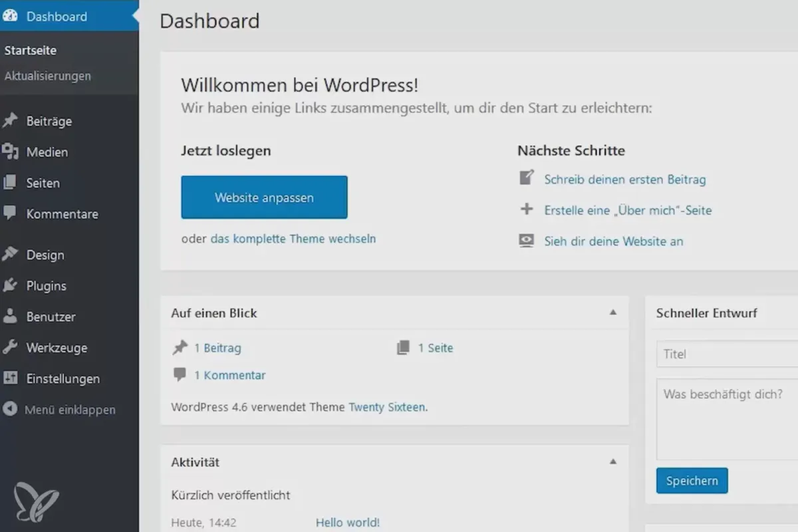Focus the Titel input field
Viewport: 798px width, 532px height.
pyautogui.click(x=728, y=354)
